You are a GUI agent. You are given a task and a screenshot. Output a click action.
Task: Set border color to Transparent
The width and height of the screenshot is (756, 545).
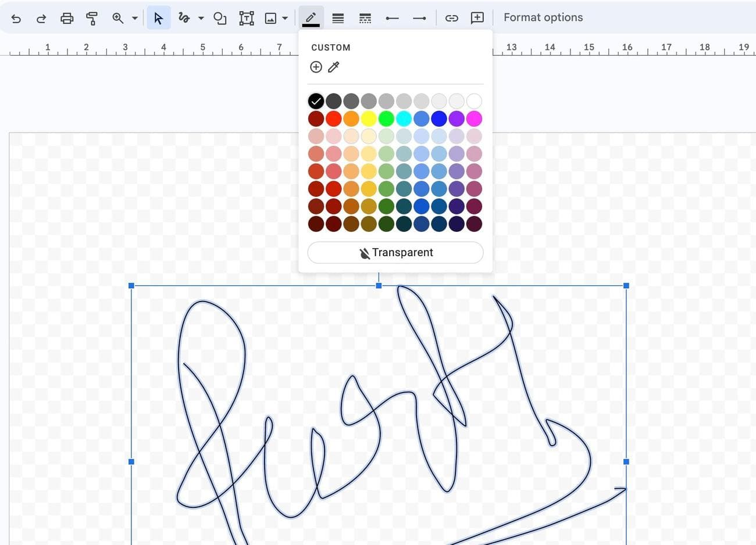[x=395, y=253]
